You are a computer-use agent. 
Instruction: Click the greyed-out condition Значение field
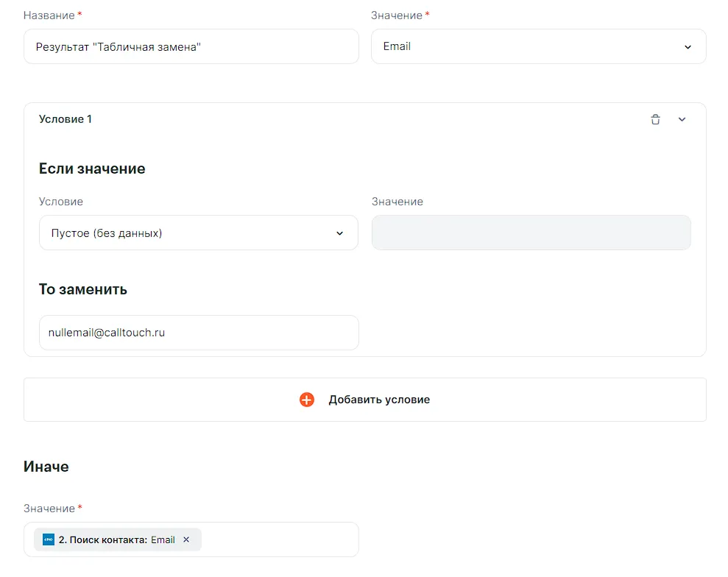[x=531, y=233]
